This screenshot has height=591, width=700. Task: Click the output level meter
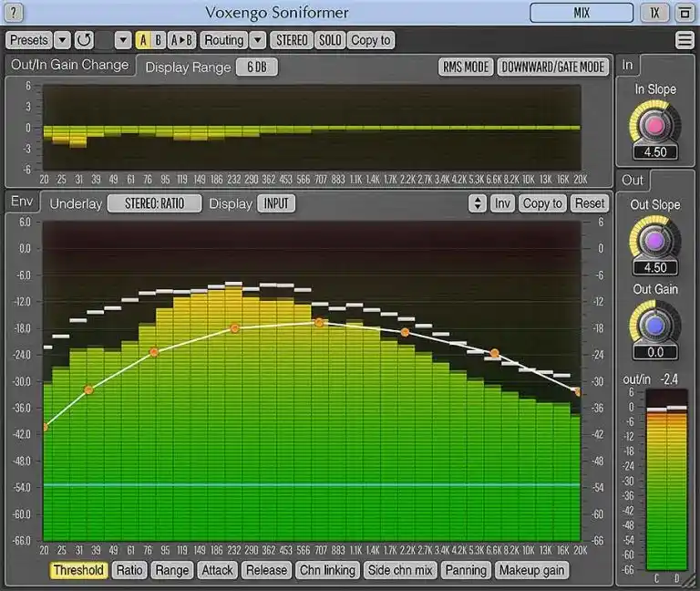(666, 481)
